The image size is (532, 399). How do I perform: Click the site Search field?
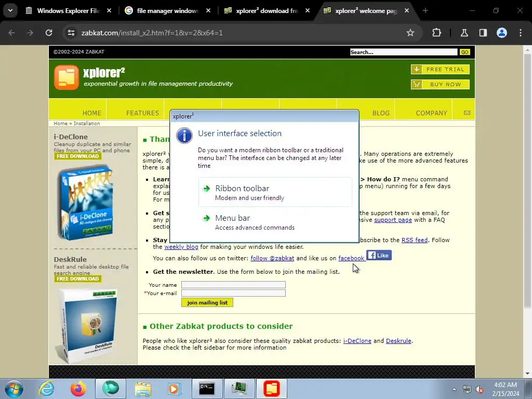[x=403, y=52]
